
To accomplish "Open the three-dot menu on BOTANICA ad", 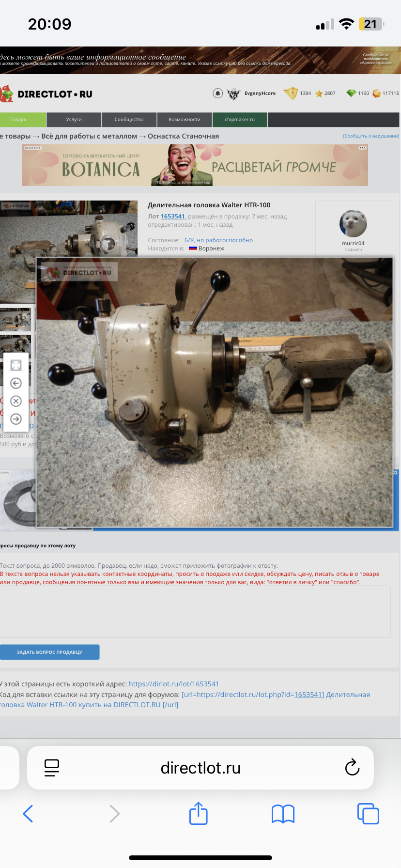I will (362, 148).
